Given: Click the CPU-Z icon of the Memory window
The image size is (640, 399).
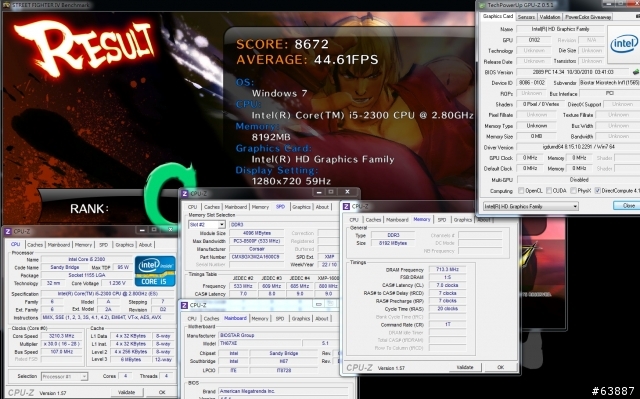Looking at the screenshot, I should (347, 206).
